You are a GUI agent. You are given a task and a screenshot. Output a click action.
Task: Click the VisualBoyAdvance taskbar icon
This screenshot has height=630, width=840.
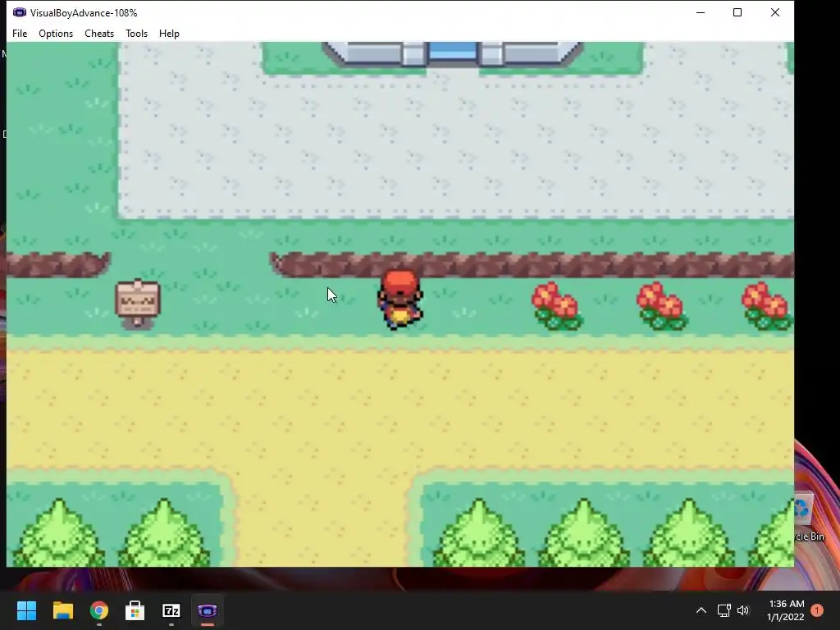pyautogui.click(x=208, y=610)
